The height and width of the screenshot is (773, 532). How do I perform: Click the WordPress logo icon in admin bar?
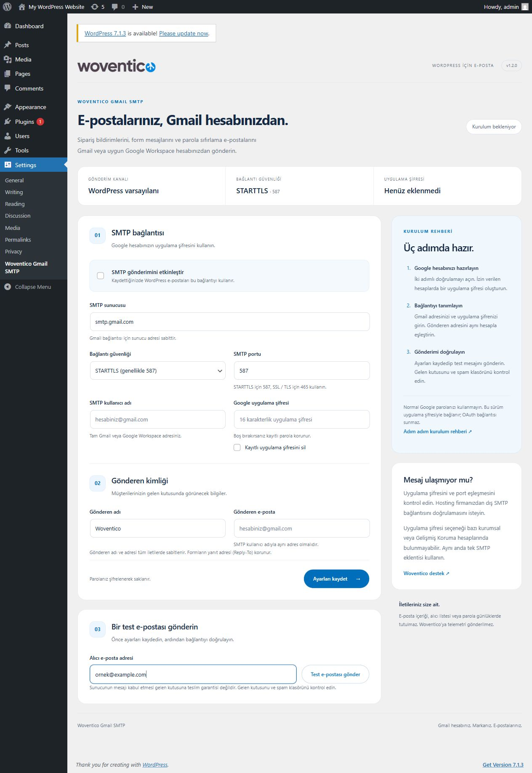click(7, 7)
